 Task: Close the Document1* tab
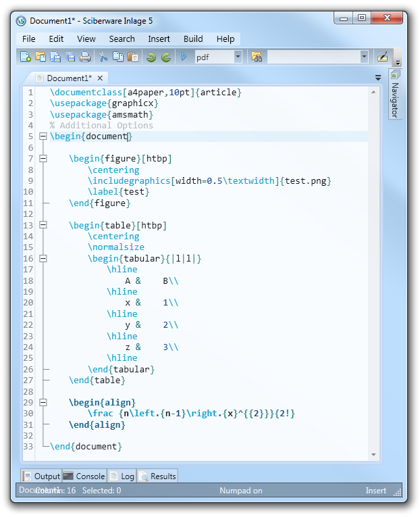coord(100,78)
